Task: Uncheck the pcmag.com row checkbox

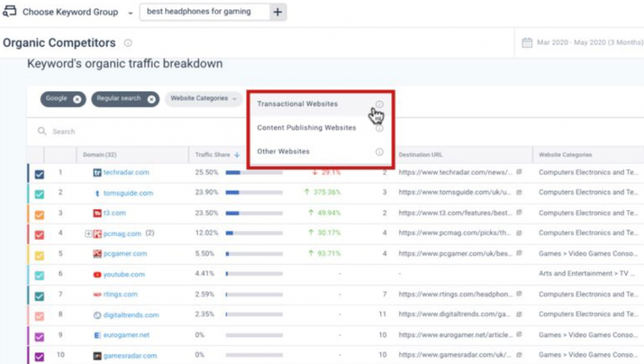Action: (40, 235)
